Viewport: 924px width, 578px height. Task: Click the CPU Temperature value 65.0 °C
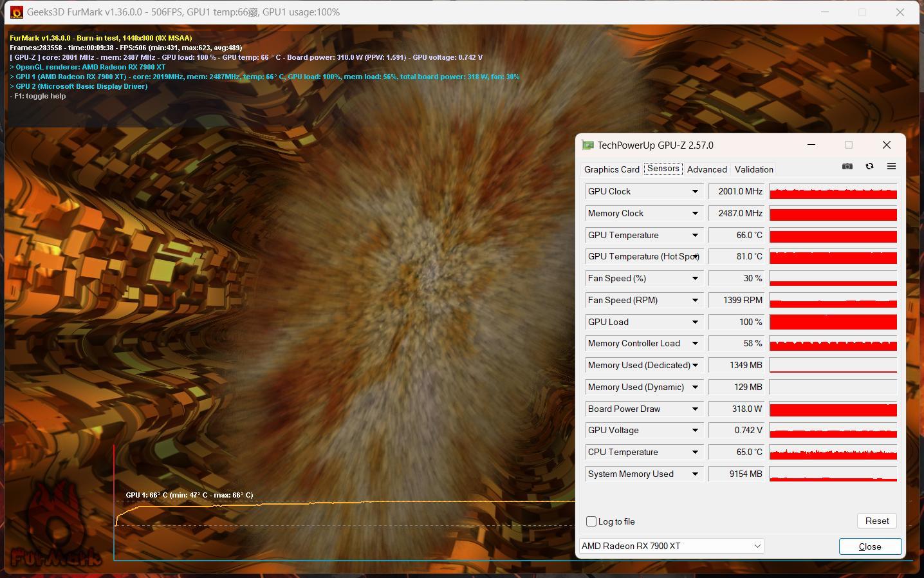point(736,452)
